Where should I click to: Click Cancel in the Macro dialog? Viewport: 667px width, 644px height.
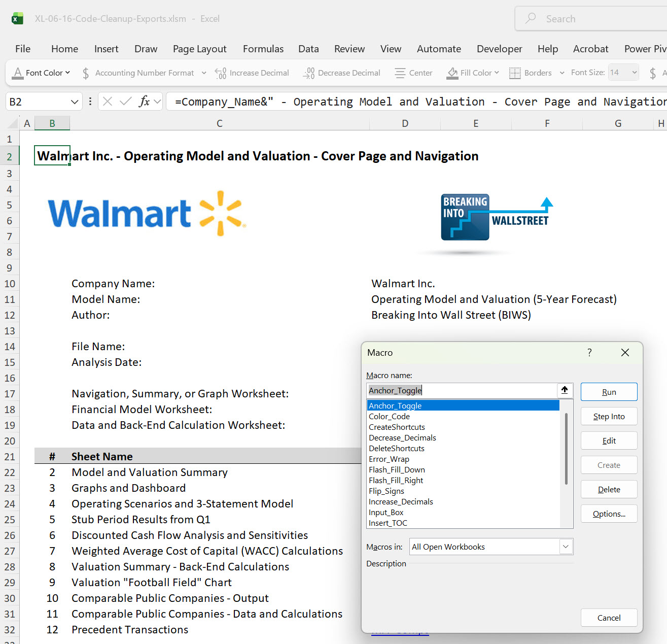pos(609,618)
